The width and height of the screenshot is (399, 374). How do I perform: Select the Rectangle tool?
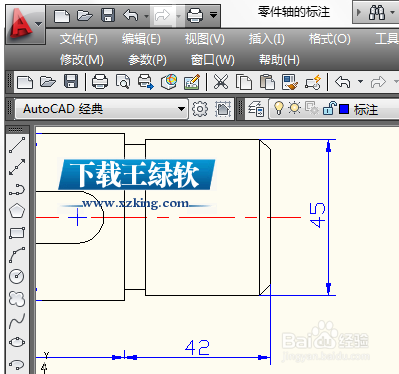pyautogui.click(x=17, y=233)
